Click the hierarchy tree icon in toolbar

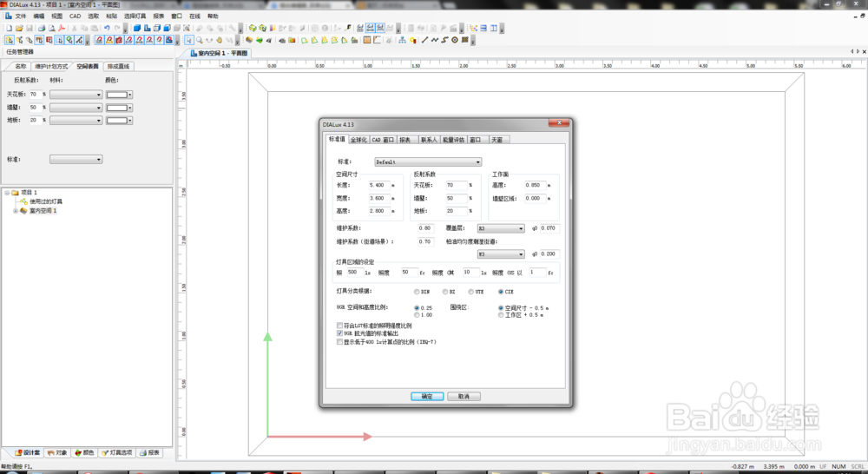pos(402,40)
